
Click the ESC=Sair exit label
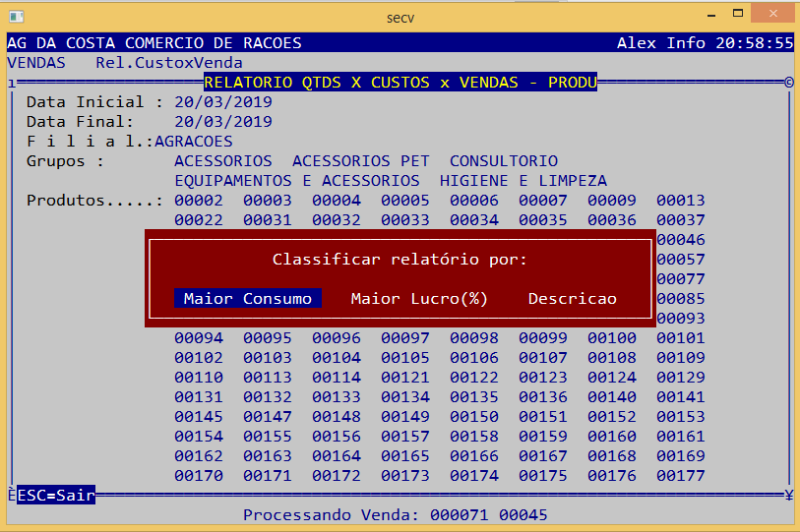tap(56, 496)
